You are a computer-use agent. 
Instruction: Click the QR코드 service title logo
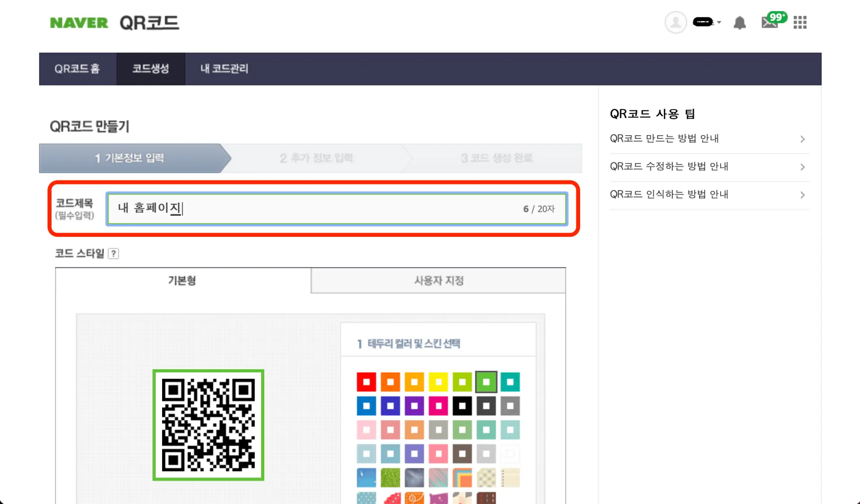150,22
